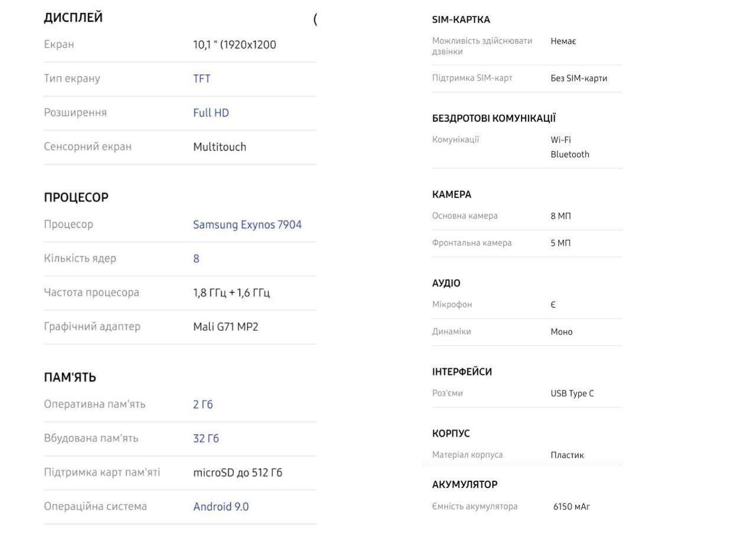Screen dimensions: 756x534
Task: Click the Bluetooth communication entry
Action: click(x=569, y=154)
